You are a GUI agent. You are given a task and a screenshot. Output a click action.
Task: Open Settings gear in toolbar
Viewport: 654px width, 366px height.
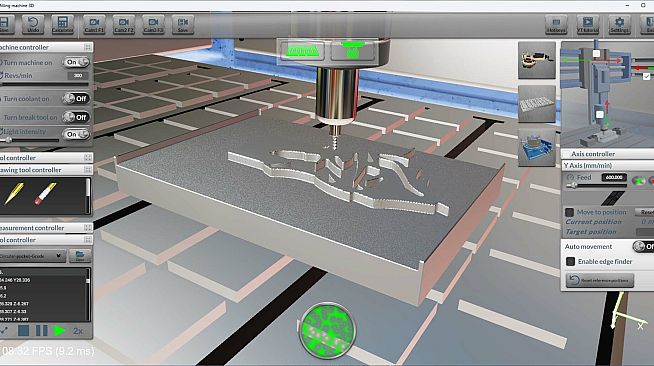coord(619,25)
